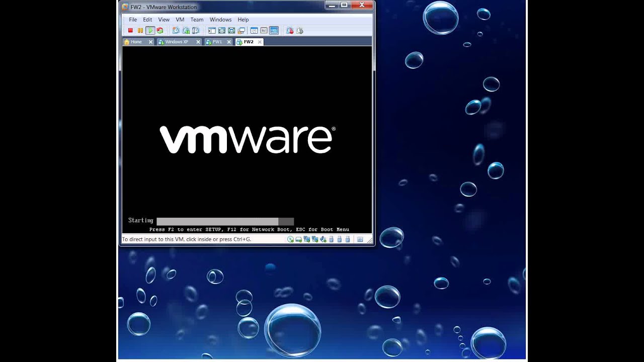Suspend the VM using the pause icon

click(x=140, y=31)
